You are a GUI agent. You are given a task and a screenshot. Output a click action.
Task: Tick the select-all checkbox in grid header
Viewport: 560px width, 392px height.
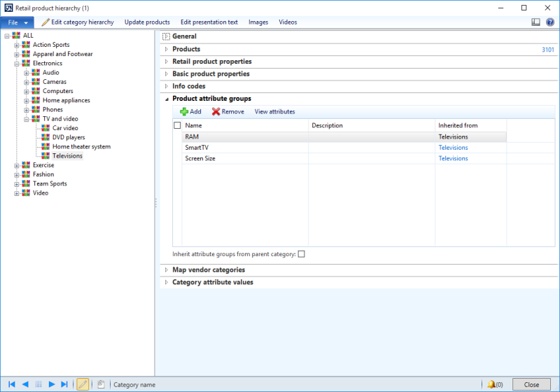pyautogui.click(x=177, y=126)
